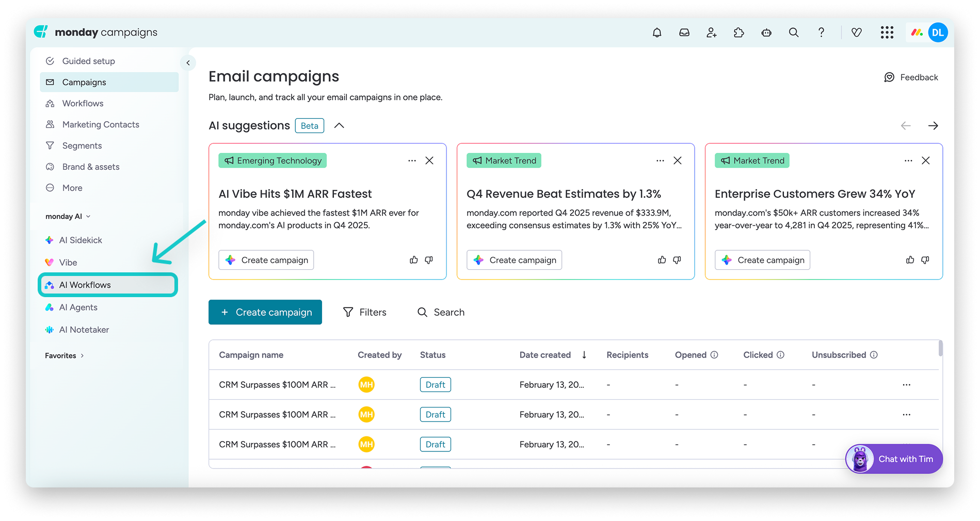Image resolution: width=980 pixels, height=521 pixels.
Task: Thumbs up the AI Vibe suggestion
Action: pyautogui.click(x=414, y=260)
